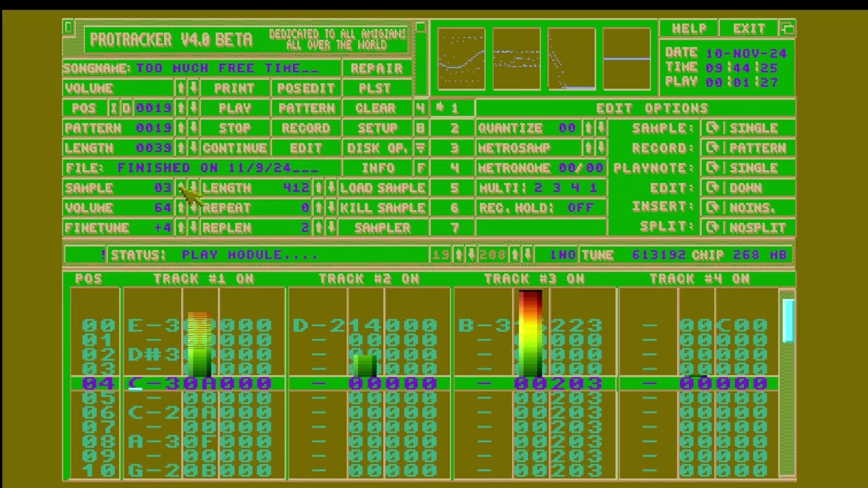Decrease song volume with its down arrow
This screenshot has width=868, height=488.
[193, 88]
